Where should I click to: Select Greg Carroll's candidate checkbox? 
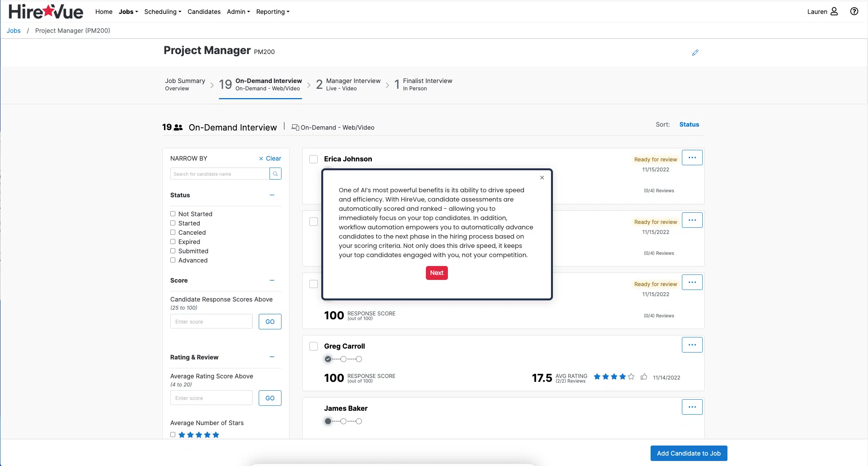point(314,346)
